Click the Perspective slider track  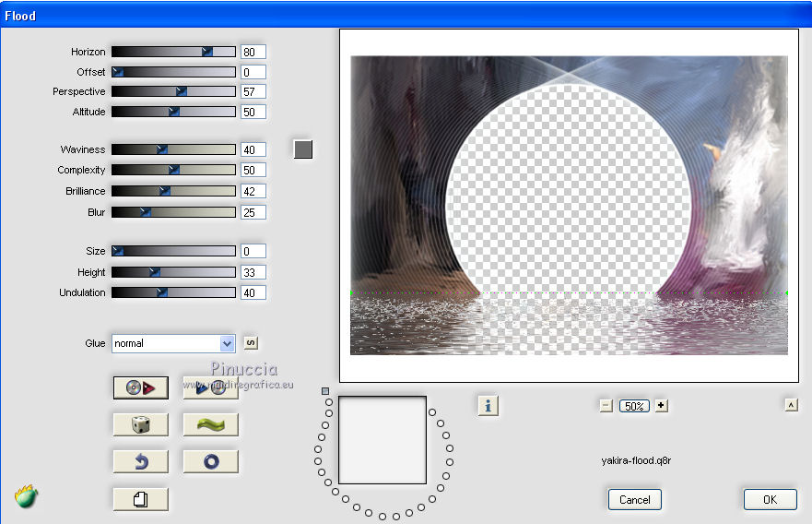(173, 91)
